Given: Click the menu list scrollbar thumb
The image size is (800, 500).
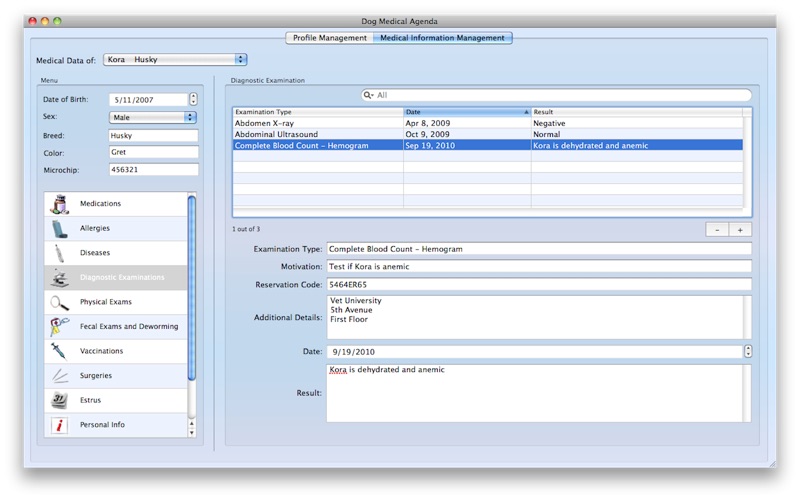Looking at the screenshot, I should click(192, 288).
